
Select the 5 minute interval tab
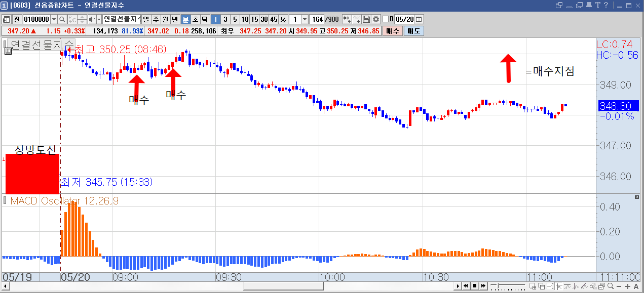coord(235,19)
